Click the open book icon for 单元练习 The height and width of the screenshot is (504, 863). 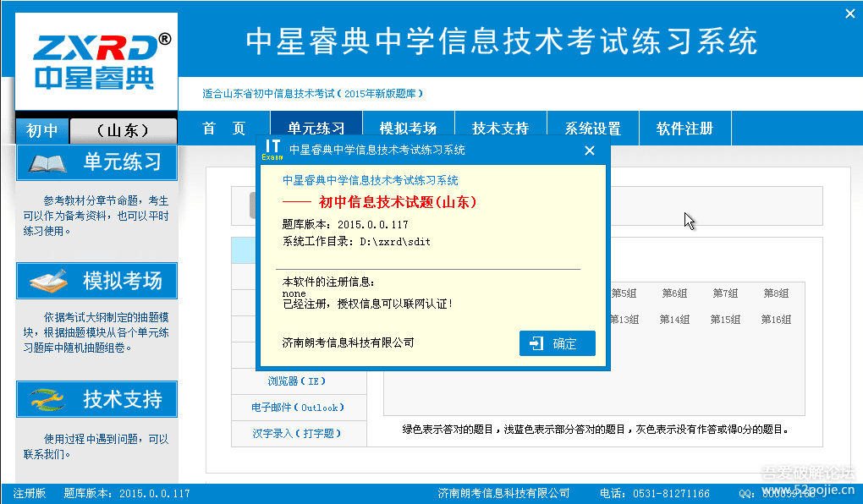[x=47, y=162]
